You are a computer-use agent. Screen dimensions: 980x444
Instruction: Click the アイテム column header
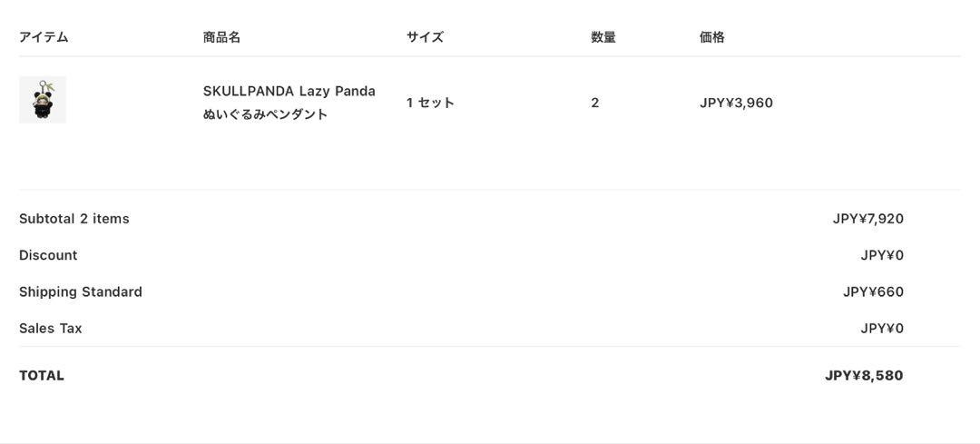(x=44, y=37)
